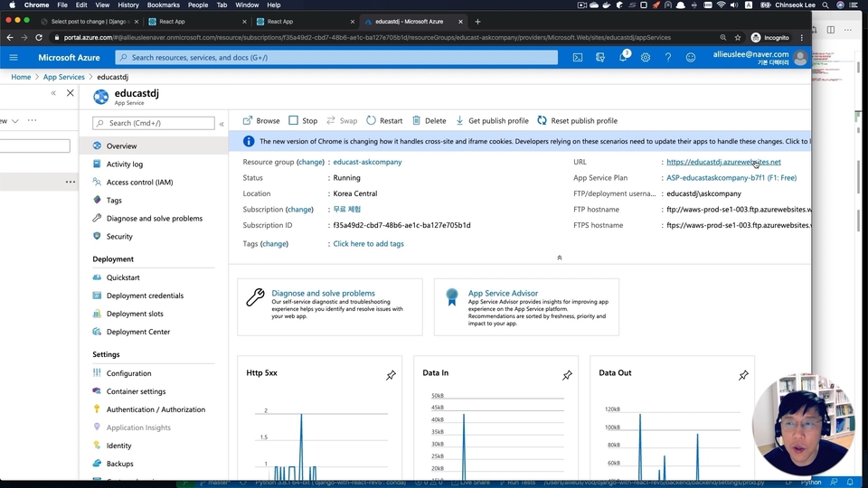This screenshot has height=488, width=868.
Task: Open the educastdj.azurewebsites.net URL link
Action: click(723, 162)
